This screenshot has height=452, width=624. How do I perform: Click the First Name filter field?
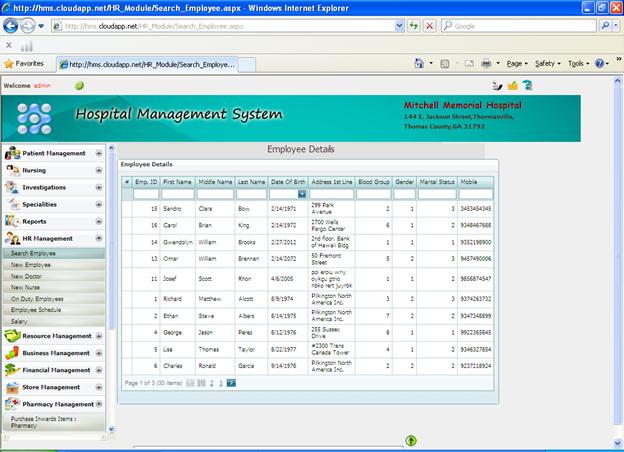(177, 194)
